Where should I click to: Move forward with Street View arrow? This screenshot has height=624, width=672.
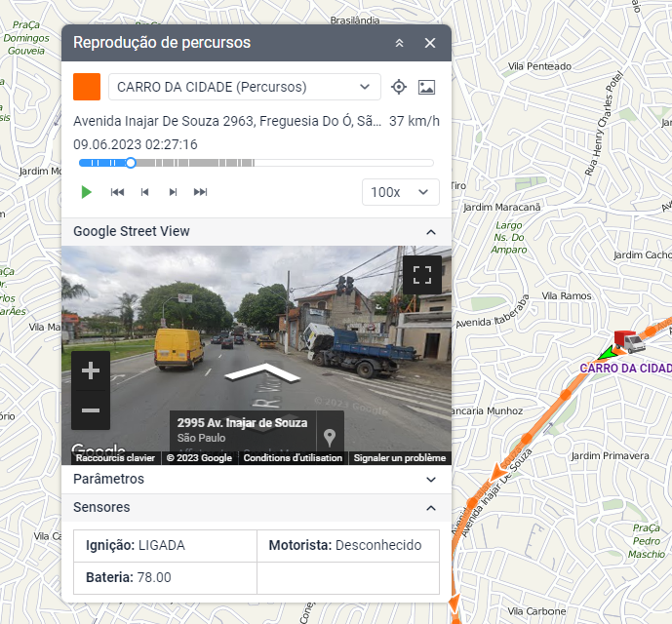coord(262,372)
